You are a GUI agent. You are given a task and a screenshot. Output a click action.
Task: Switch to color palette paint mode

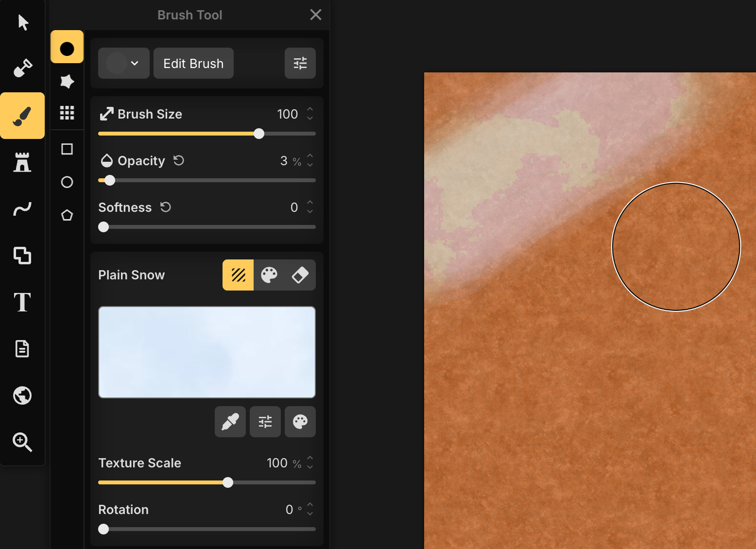(269, 275)
